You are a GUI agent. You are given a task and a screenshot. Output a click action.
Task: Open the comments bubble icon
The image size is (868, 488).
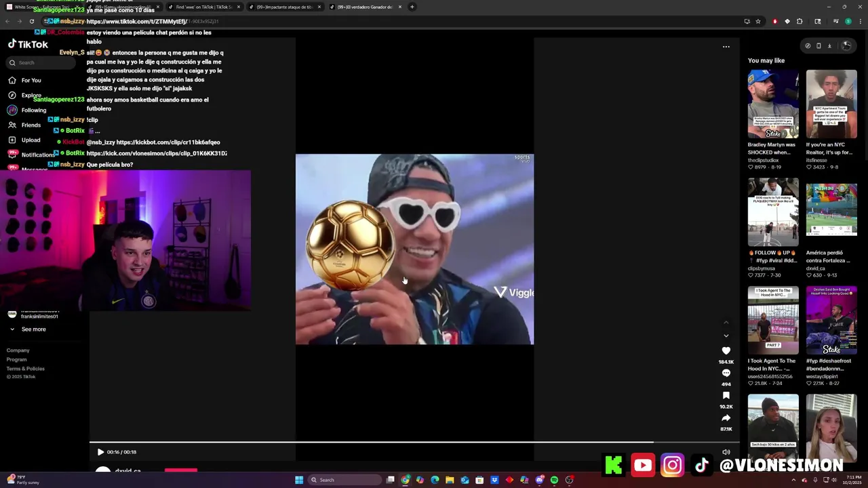[x=726, y=373]
